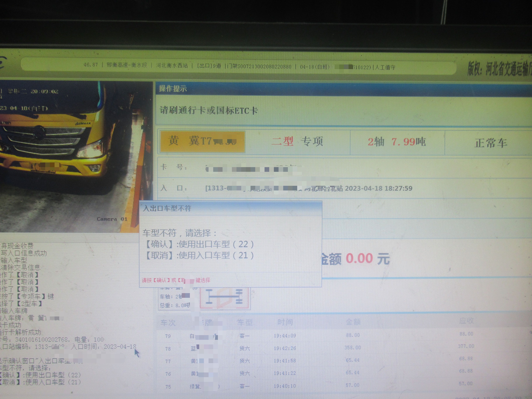Click header text [出口]9道
532x399 pixels.
coord(209,66)
